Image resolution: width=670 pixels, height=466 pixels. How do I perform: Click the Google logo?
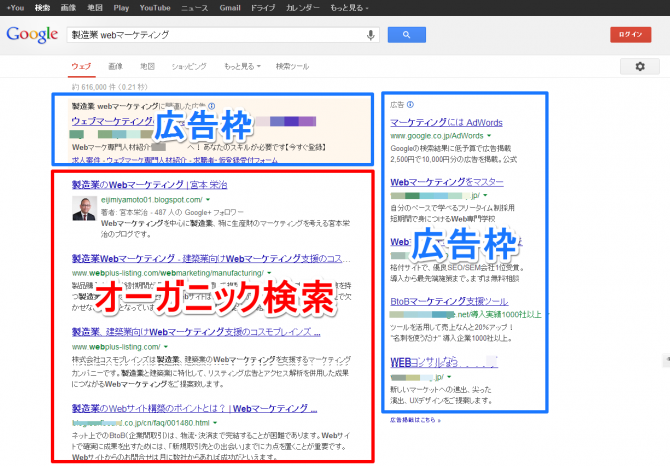32,34
